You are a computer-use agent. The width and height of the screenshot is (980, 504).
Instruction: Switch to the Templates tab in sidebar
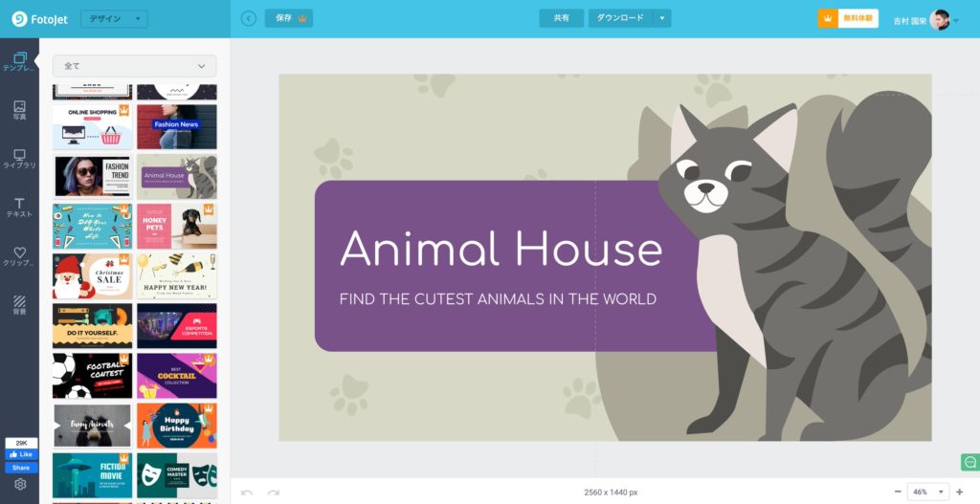pyautogui.click(x=19, y=61)
